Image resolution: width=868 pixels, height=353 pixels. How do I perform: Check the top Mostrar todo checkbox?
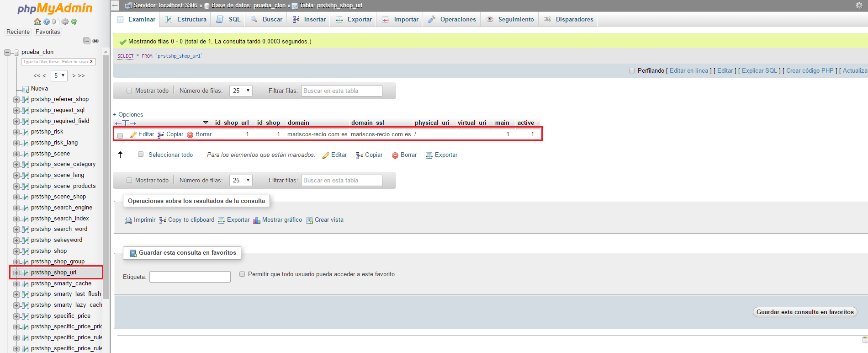click(129, 91)
